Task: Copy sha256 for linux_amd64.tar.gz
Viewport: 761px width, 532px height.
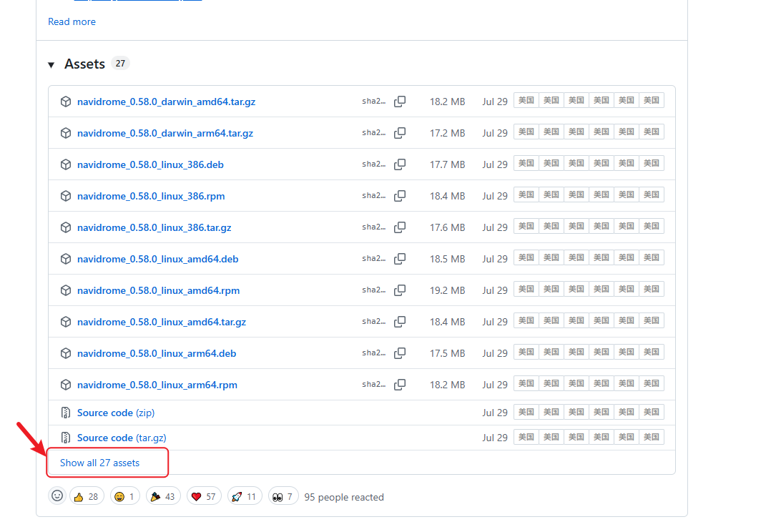Action: [x=400, y=322]
